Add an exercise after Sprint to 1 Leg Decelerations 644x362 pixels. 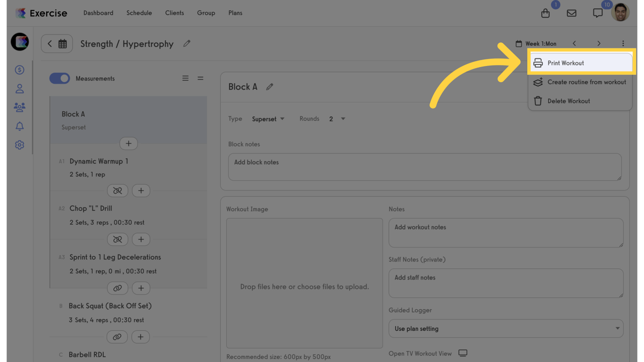click(x=141, y=288)
